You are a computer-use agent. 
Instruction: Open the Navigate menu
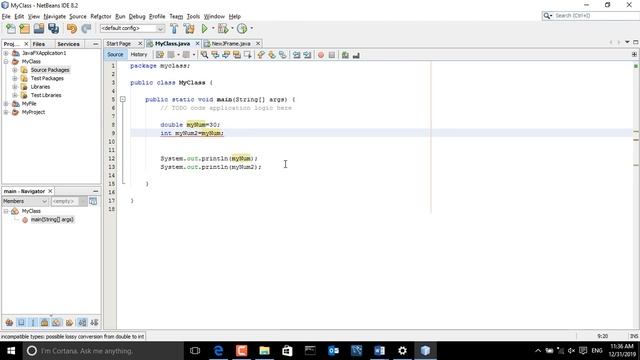[55, 16]
